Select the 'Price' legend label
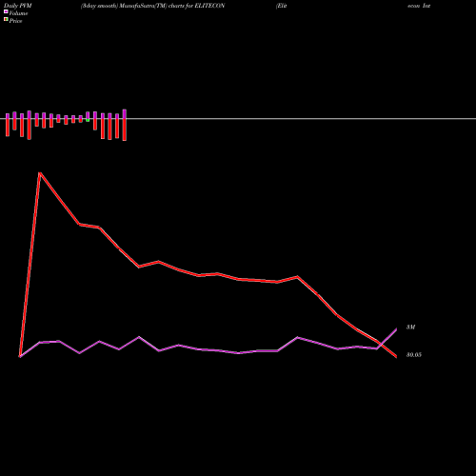This screenshot has width=476, height=476. click(15, 21)
